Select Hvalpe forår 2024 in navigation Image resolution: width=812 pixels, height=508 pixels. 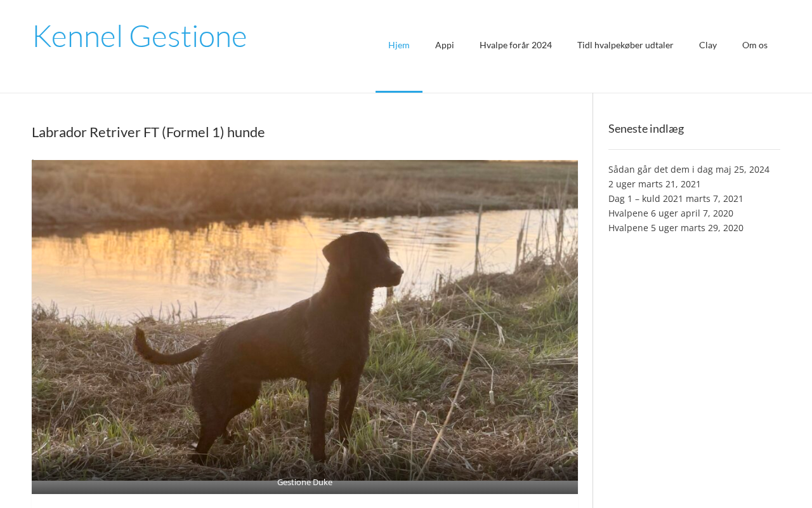[x=516, y=45]
